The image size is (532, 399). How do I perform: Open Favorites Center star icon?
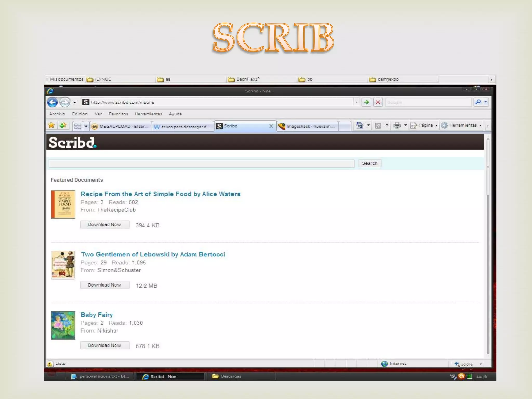coord(51,125)
